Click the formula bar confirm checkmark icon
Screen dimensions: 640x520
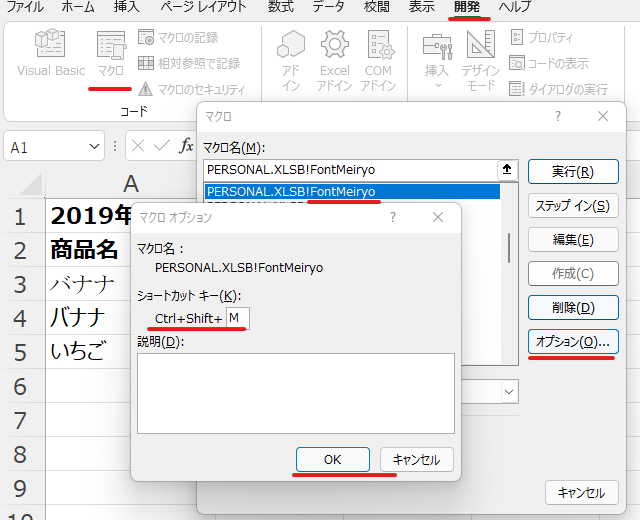coord(162,146)
